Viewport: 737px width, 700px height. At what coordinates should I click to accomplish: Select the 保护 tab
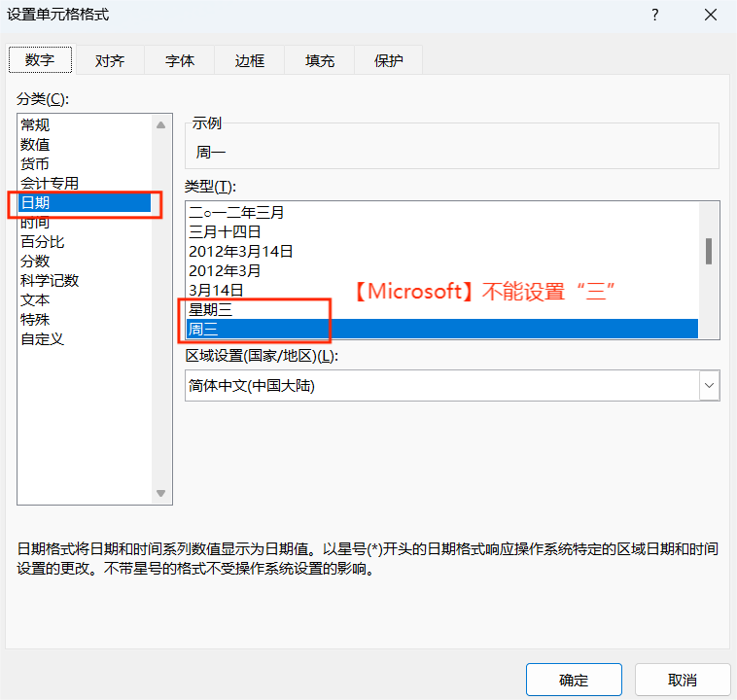coord(389,60)
